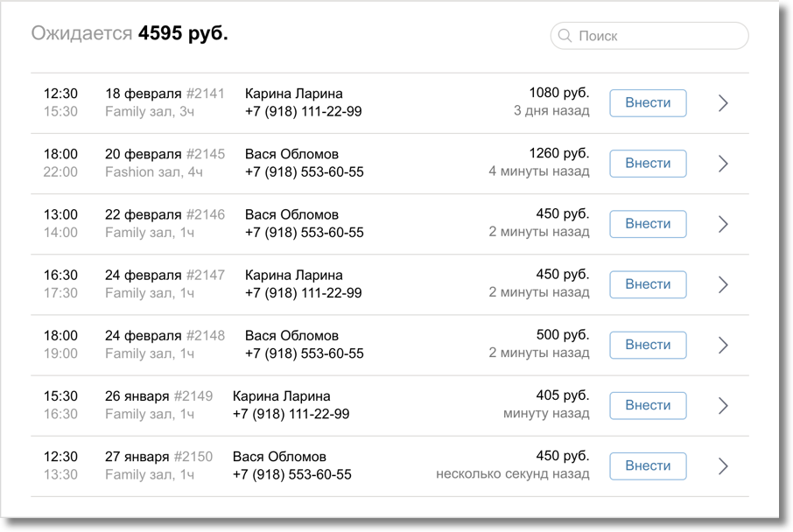793x532 pixels.
Task: Click Внести for booking #2148
Action: [648, 345]
